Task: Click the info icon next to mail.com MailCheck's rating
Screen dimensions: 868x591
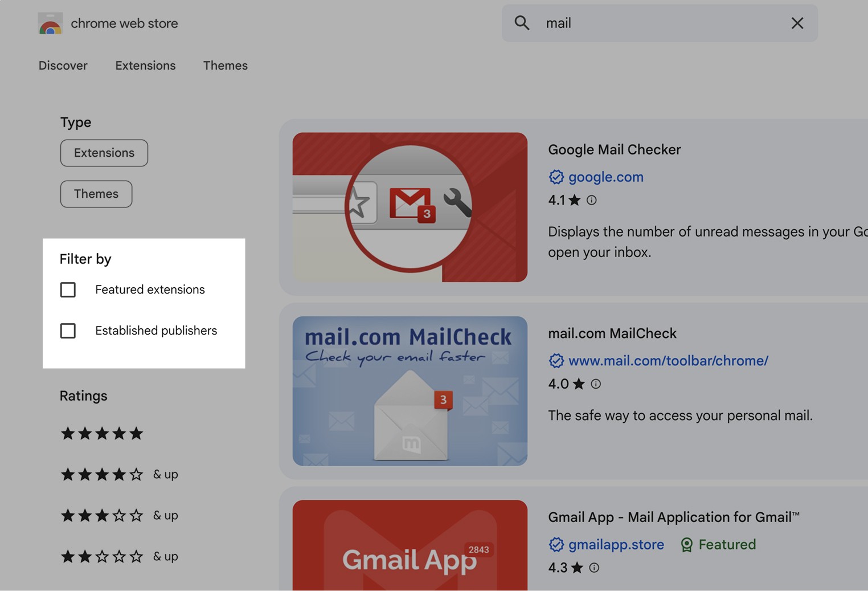Action: pos(596,384)
